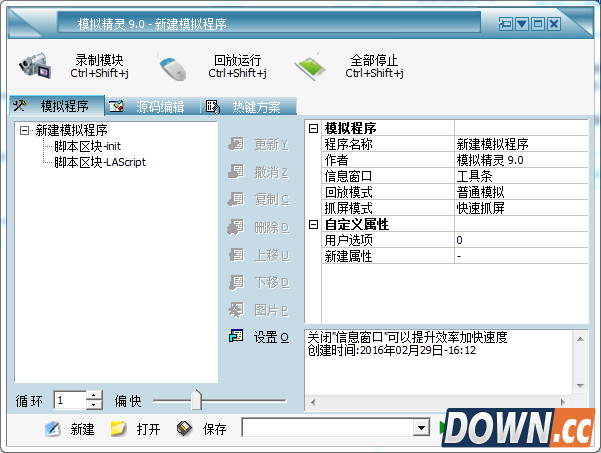Click the 普通模拟 value cell

click(x=521, y=192)
